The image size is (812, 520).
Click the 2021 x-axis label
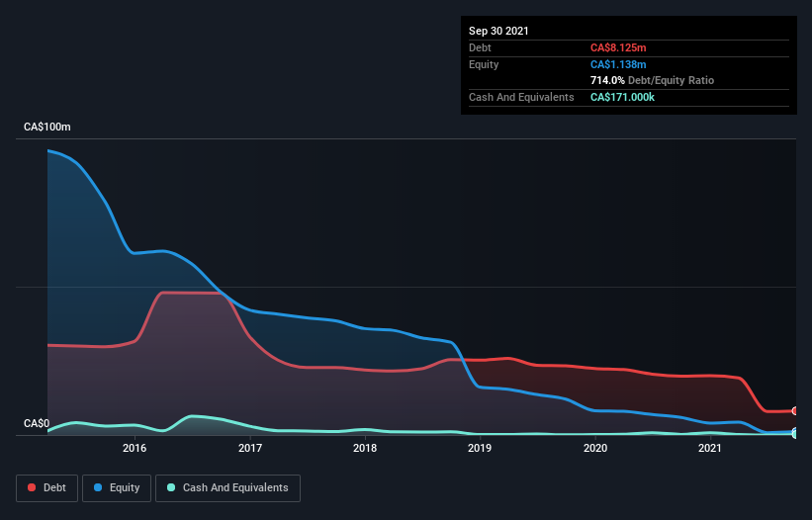tap(710, 448)
